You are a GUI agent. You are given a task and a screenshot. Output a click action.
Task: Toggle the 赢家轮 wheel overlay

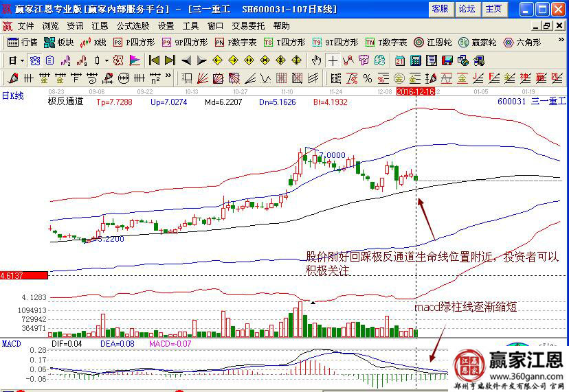coord(478,42)
